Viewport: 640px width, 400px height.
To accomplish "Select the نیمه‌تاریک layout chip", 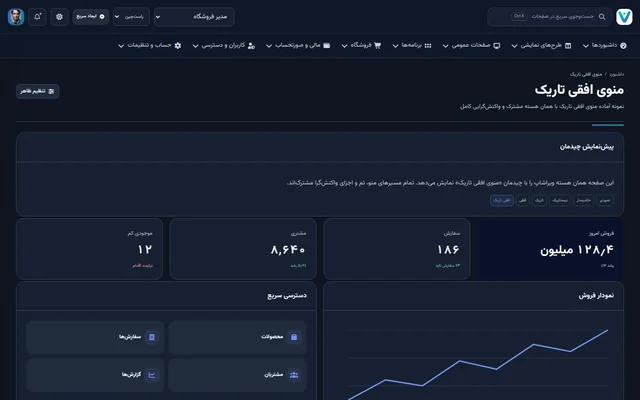I will point(560,200).
